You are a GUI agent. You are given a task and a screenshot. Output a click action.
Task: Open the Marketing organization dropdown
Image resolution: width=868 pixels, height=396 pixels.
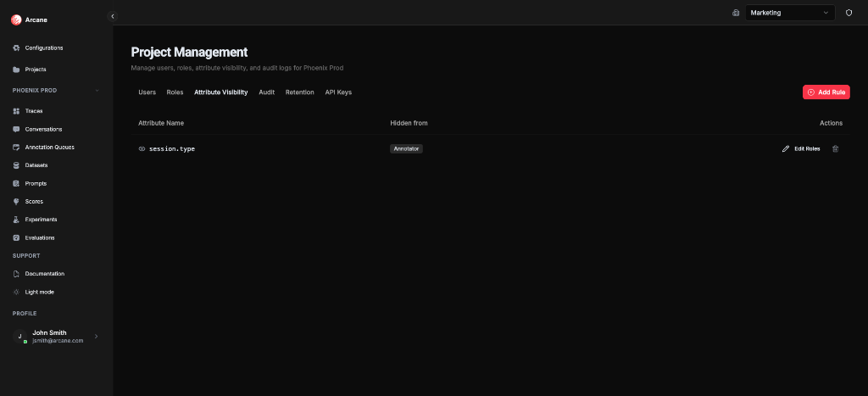point(790,13)
